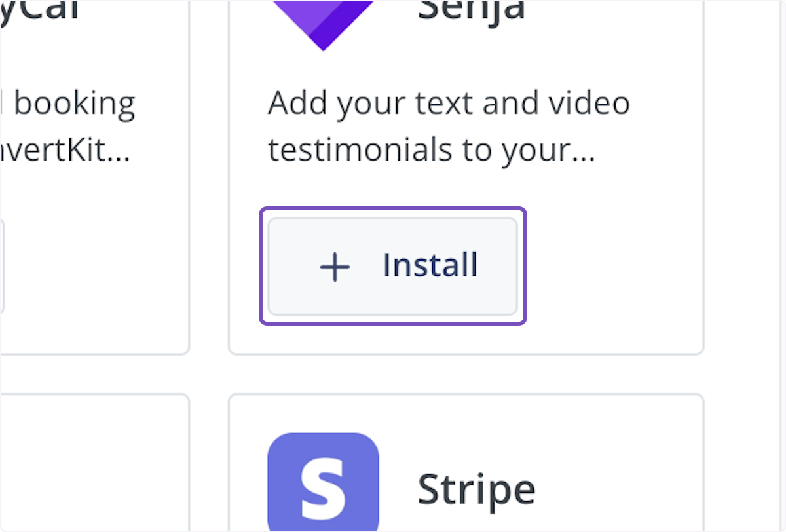Click the truncated Senja description text

point(449,126)
